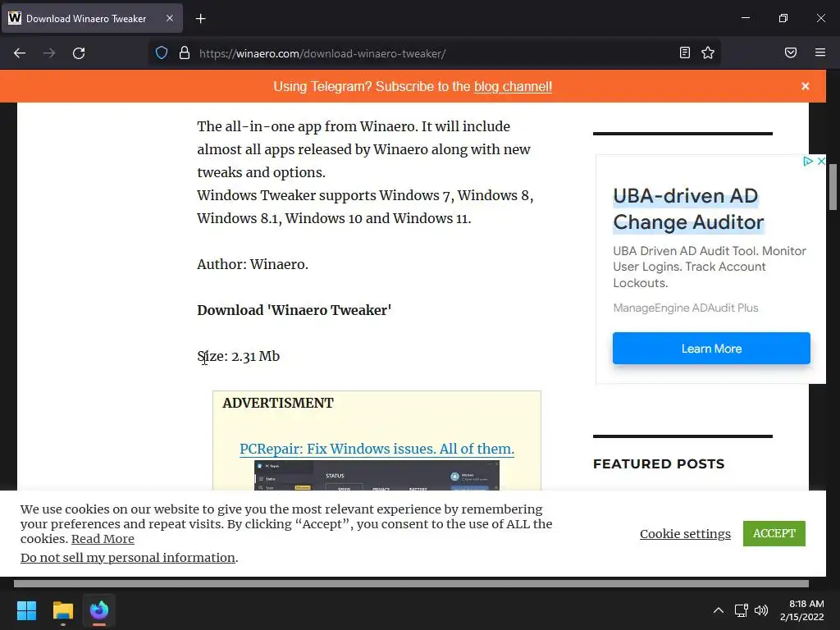Toggle reader view icon

[685, 53]
